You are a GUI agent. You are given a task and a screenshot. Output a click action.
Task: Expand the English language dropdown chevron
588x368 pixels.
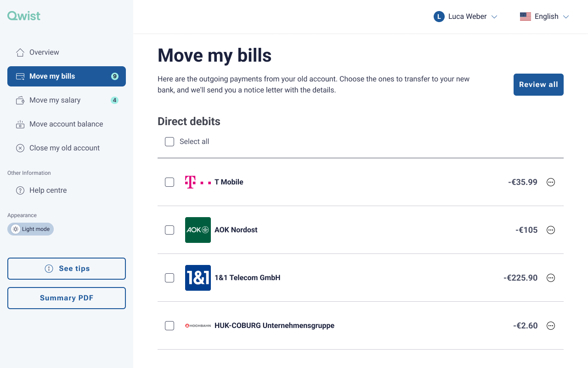point(566,17)
